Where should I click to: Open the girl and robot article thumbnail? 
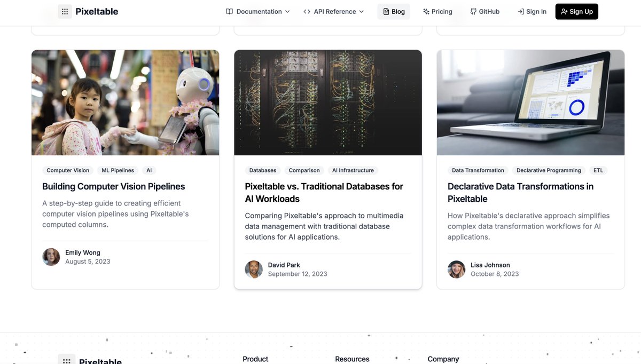coord(126,102)
